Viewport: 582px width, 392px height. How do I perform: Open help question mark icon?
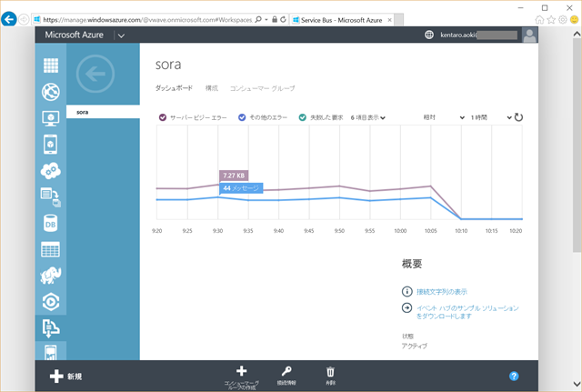coord(514,376)
